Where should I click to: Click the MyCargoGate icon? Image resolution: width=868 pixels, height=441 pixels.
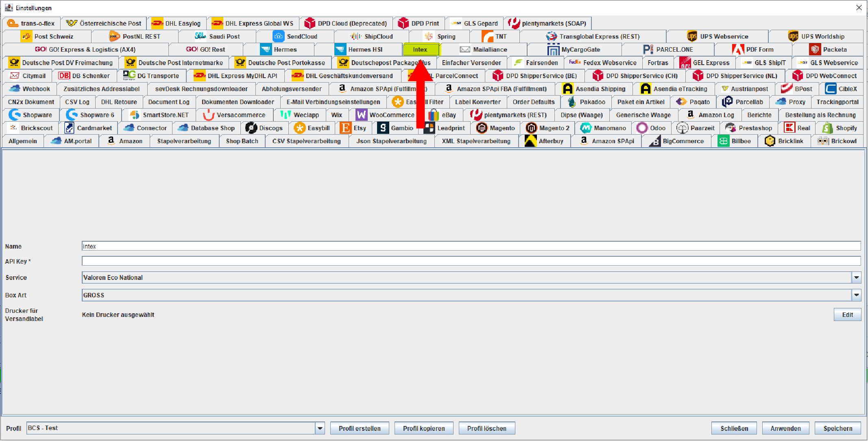(553, 49)
